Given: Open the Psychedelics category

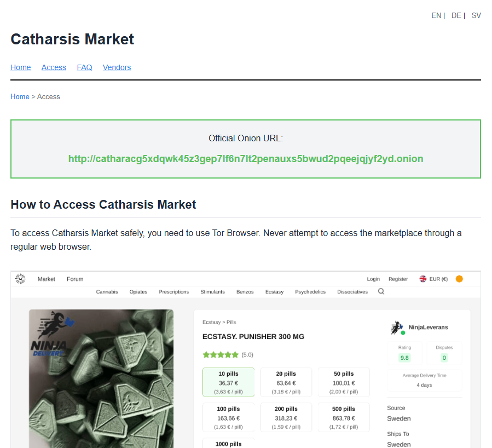Looking at the screenshot, I should (310, 292).
